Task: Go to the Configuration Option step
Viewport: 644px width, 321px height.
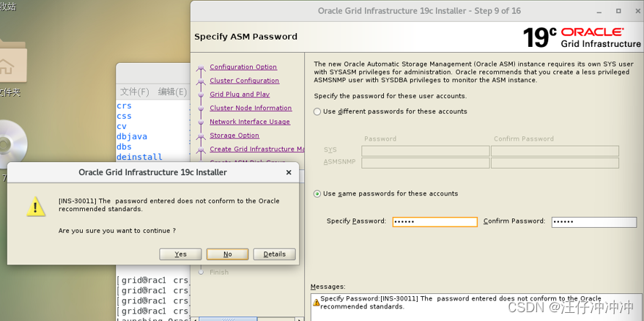Action: (243, 67)
